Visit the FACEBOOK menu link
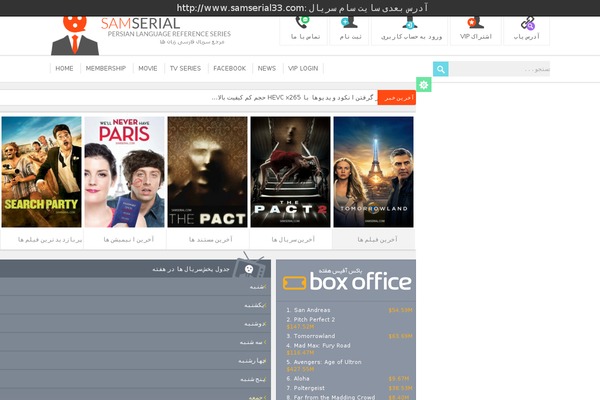 click(230, 69)
